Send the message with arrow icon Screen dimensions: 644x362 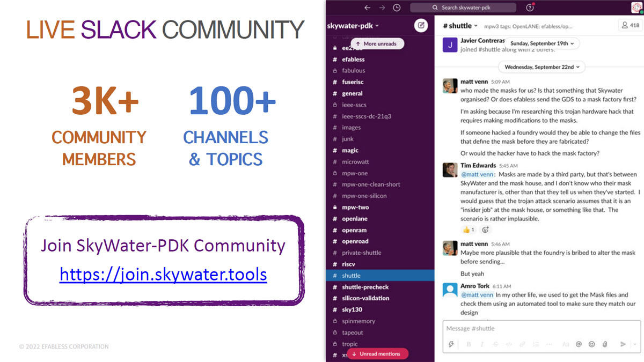623,344
